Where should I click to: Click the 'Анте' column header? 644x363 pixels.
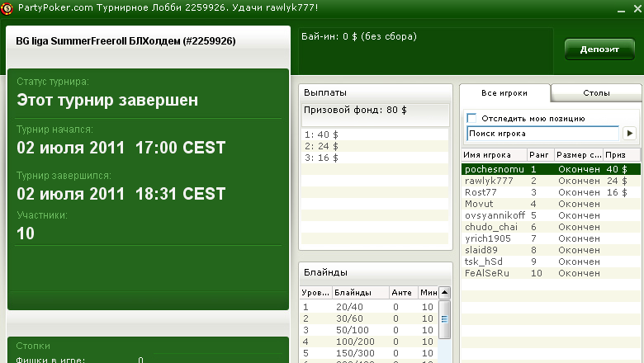[403, 292]
